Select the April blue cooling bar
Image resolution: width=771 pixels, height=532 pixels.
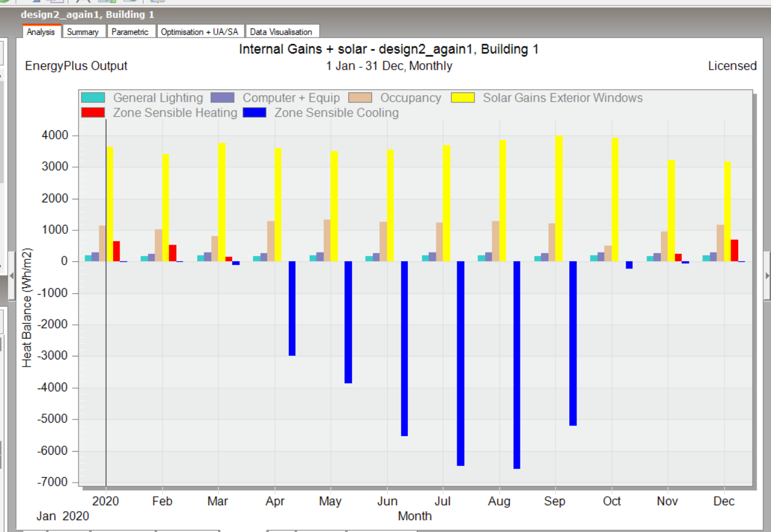click(292, 308)
